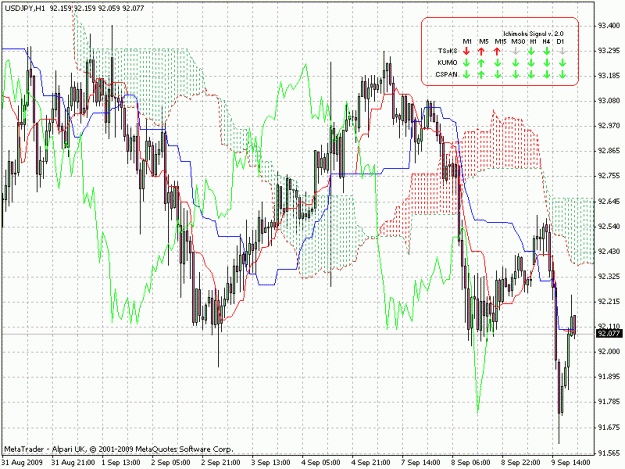Click the 93.295 price axis label
625x469 pixels.
pyautogui.click(x=609, y=51)
